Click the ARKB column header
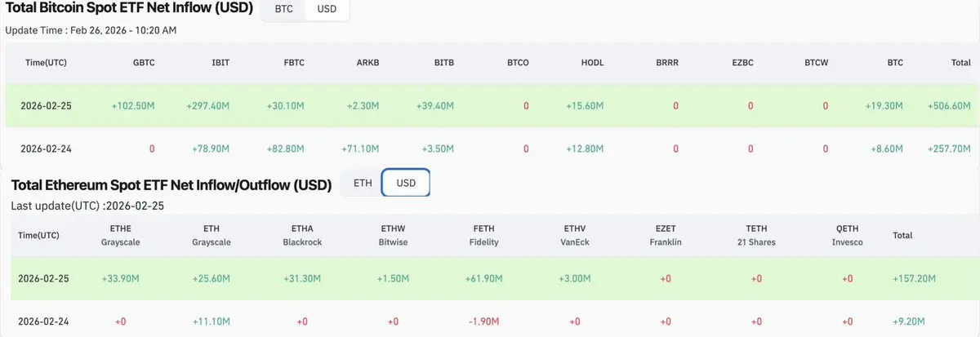Viewport: 980px width, 337px height. (x=368, y=63)
